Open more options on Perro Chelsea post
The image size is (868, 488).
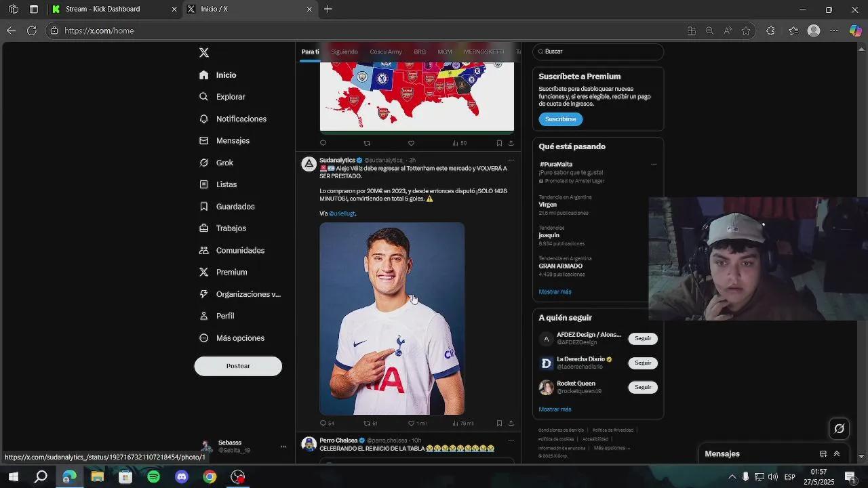tap(511, 441)
